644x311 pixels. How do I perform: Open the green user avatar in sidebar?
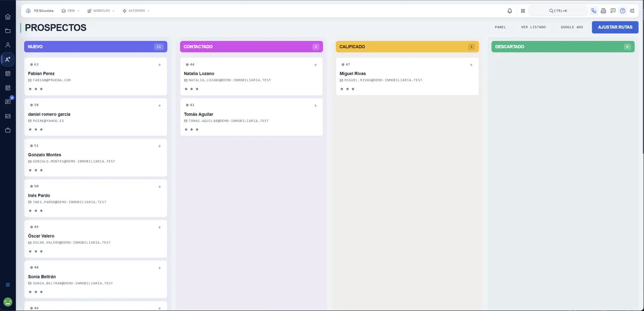8,302
